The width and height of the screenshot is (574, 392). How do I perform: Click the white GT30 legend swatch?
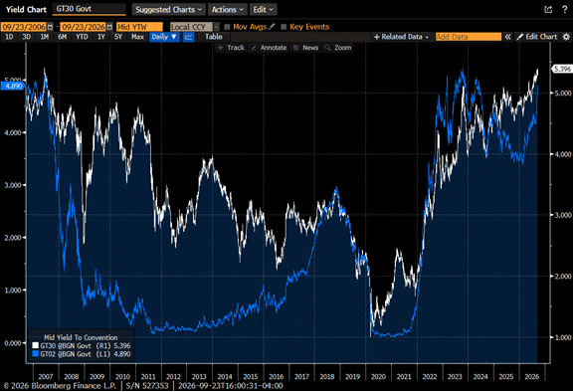pos(36,345)
